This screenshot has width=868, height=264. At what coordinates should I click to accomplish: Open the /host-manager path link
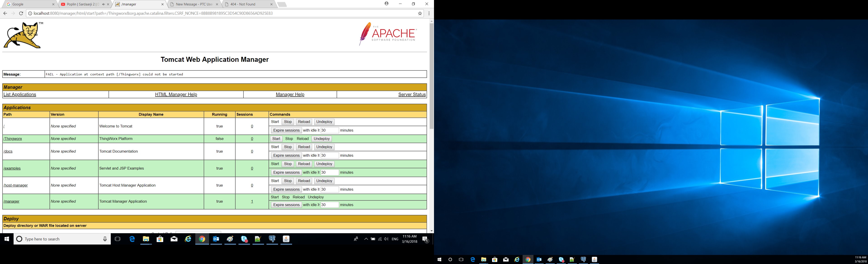16,185
